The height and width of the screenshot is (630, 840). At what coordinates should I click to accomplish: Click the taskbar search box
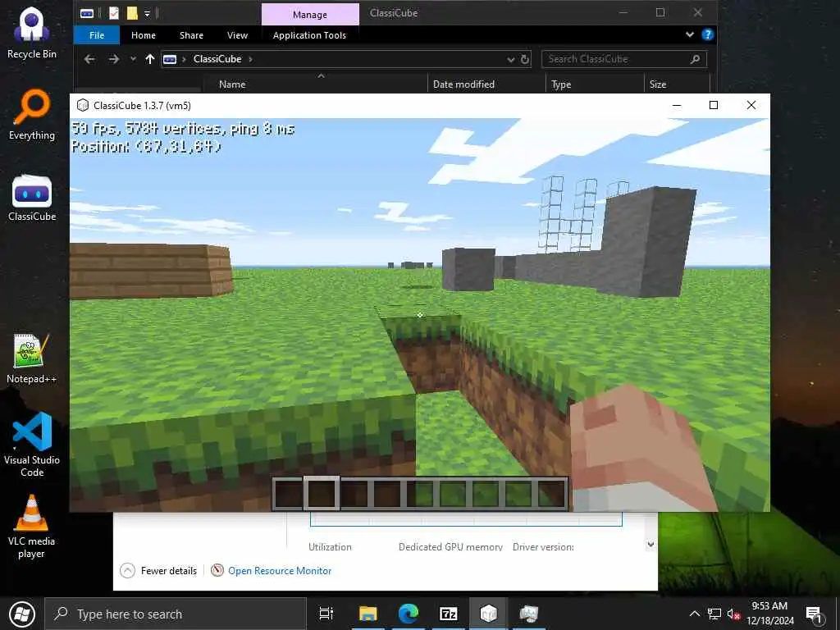click(176, 614)
